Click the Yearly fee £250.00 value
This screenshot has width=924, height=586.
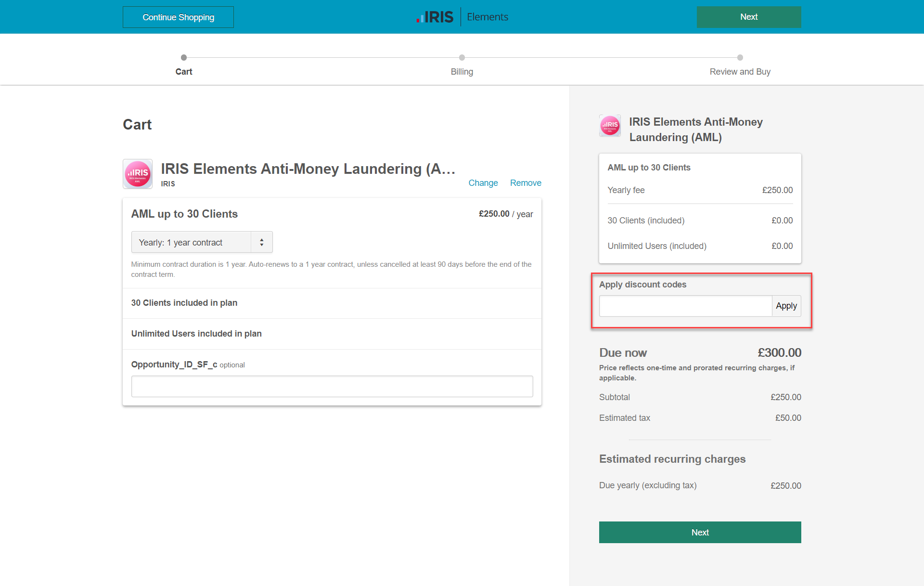click(x=777, y=190)
